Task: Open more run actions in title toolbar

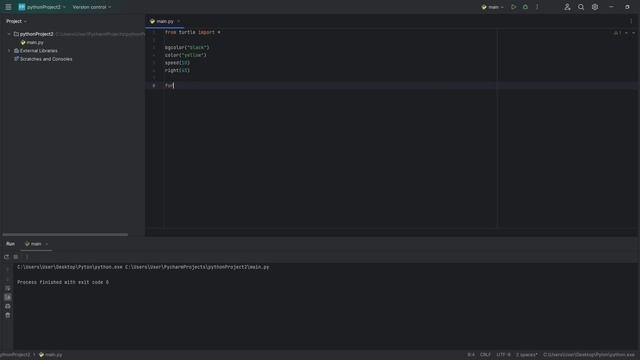Action: (537, 7)
